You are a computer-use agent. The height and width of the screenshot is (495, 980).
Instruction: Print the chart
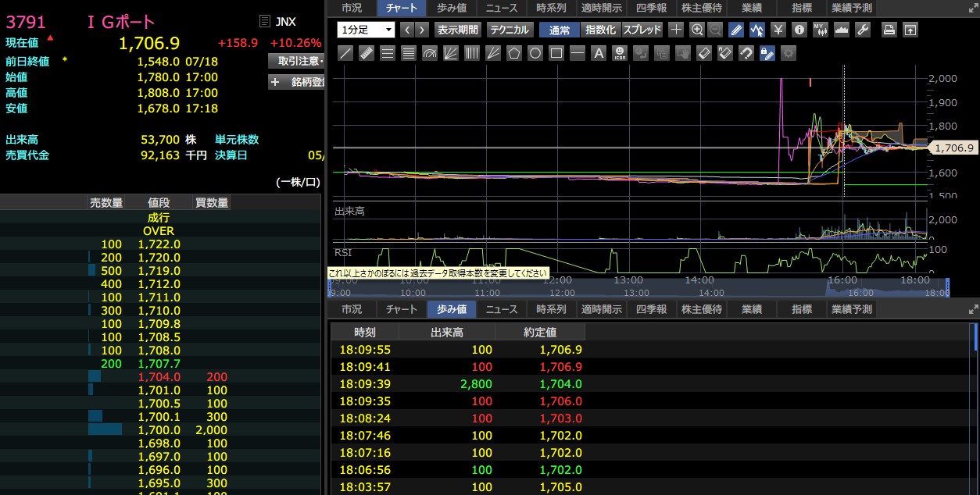tap(889, 30)
